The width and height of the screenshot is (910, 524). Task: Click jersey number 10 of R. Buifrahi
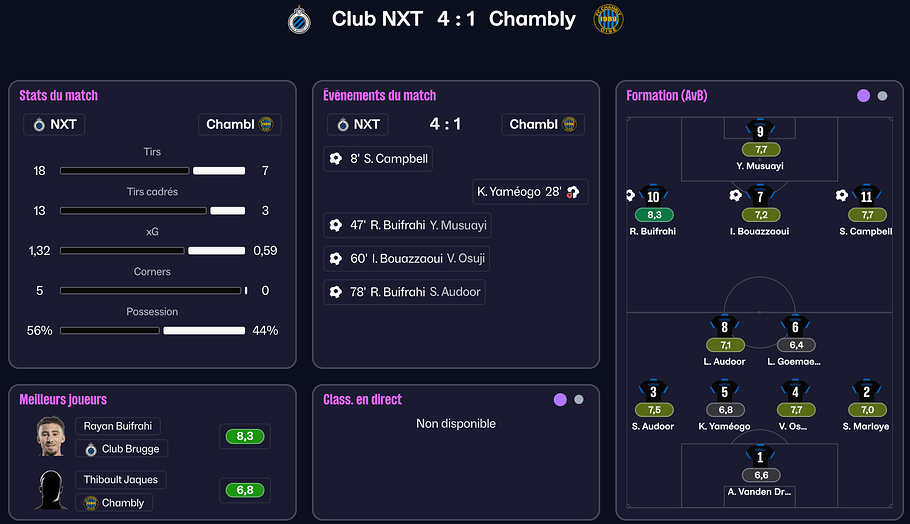[x=653, y=195]
